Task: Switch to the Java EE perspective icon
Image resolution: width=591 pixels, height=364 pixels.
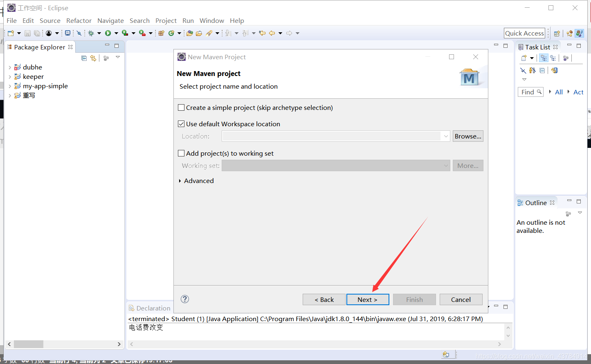Action: 570,33
